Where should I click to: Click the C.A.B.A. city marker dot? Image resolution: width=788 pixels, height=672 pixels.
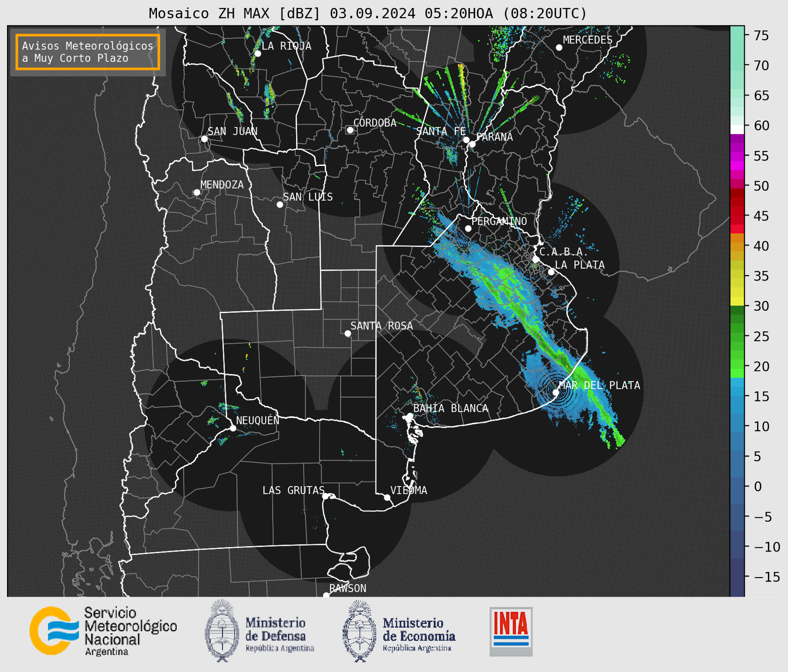[x=536, y=259]
